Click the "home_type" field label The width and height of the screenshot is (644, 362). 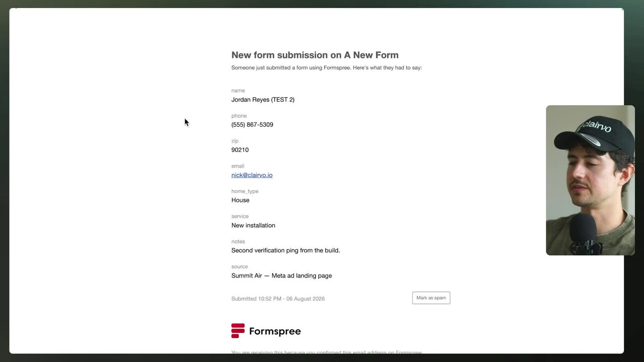[245, 191]
